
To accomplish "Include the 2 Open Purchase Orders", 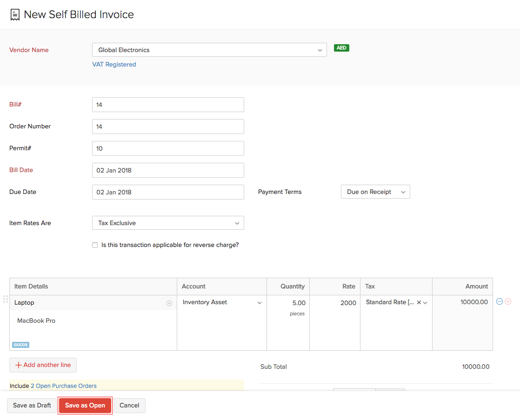I will 64,386.
